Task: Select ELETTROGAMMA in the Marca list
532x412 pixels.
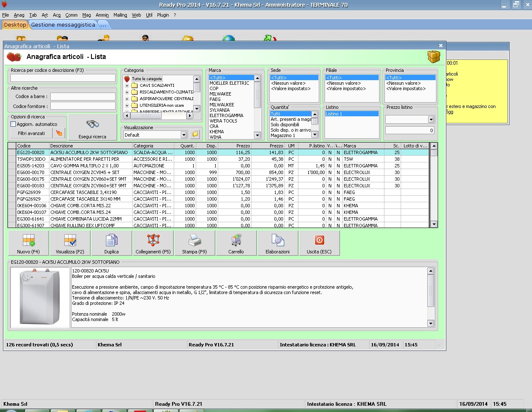Action: point(227,115)
